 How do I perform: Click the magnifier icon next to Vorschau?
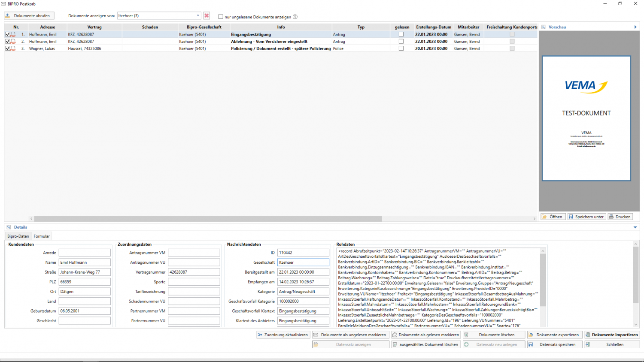point(544,27)
